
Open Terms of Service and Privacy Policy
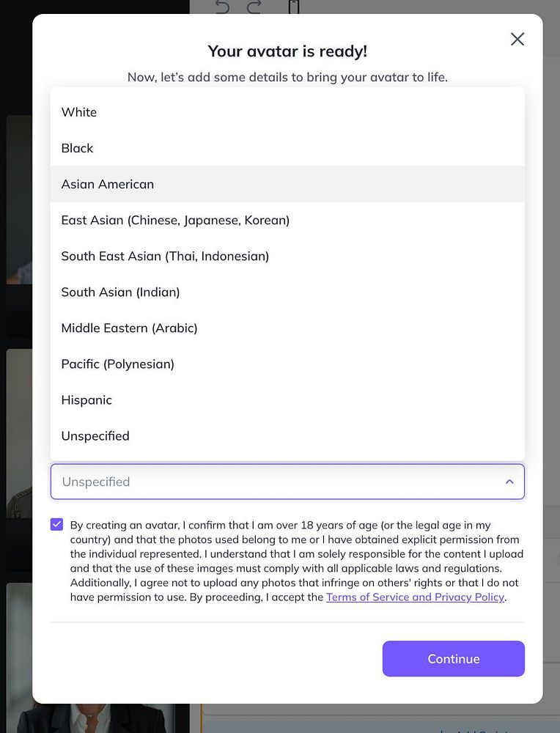click(415, 597)
